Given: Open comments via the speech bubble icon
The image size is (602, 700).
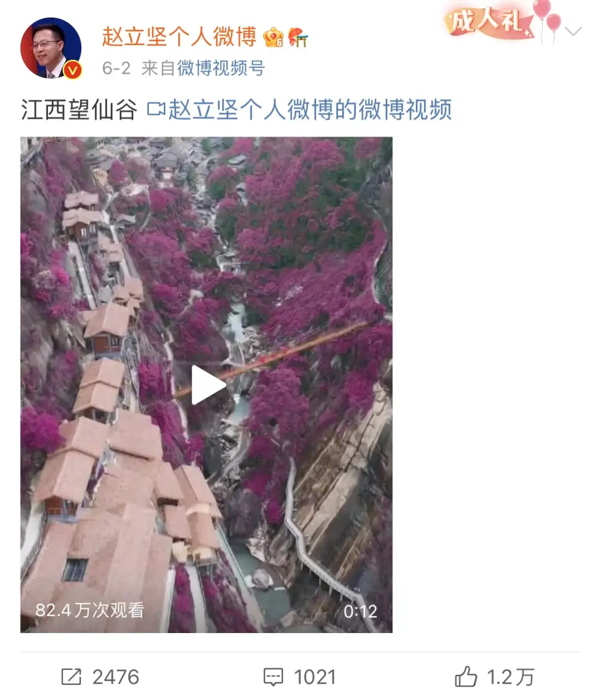Looking at the screenshot, I should (x=273, y=677).
